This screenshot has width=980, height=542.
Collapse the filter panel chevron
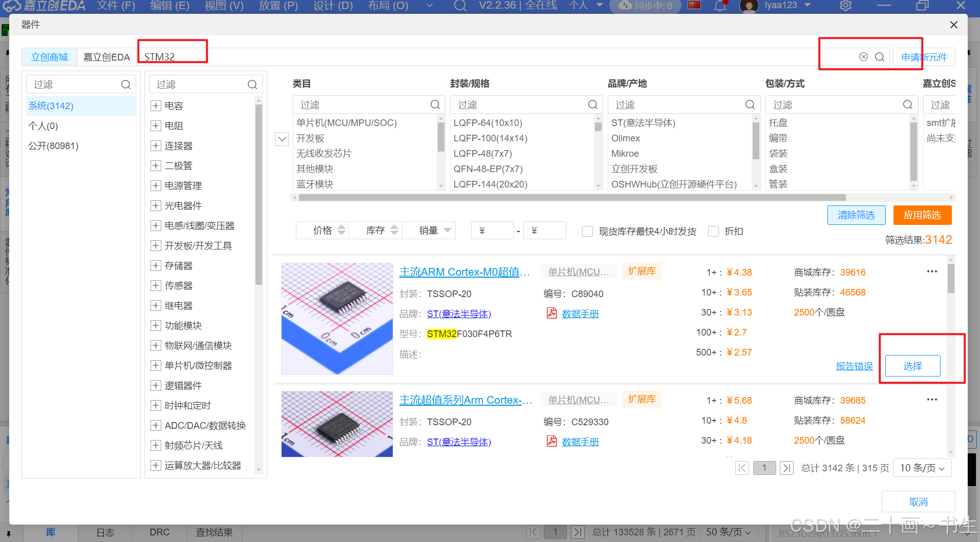282,139
